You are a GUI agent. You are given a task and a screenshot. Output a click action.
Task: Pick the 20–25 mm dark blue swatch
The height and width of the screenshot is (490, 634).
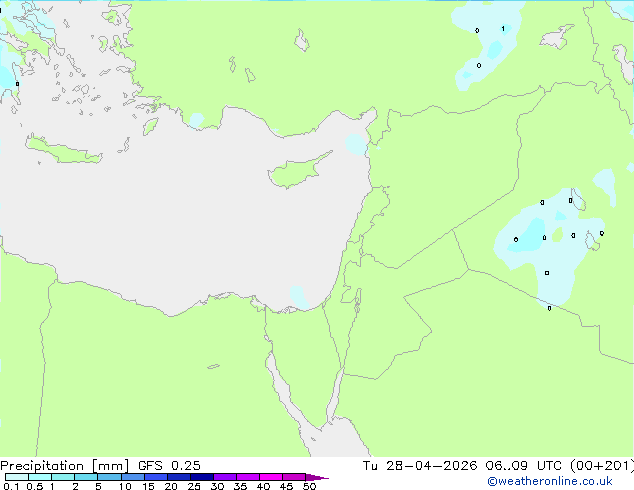coord(179,477)
